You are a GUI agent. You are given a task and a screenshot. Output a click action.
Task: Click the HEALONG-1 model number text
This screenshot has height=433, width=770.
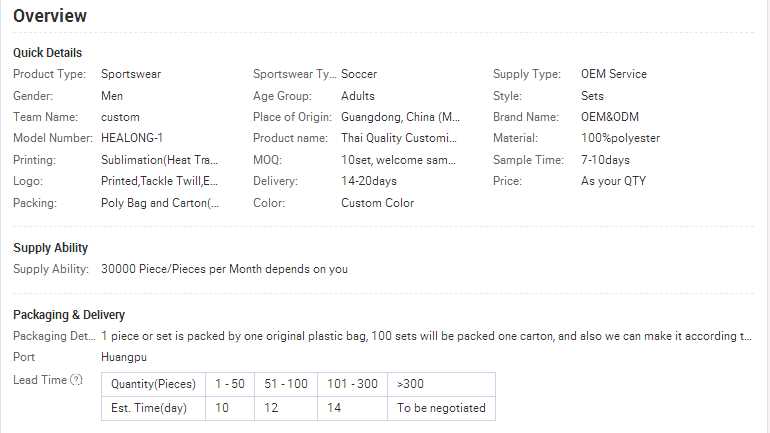tap(132, 138)
